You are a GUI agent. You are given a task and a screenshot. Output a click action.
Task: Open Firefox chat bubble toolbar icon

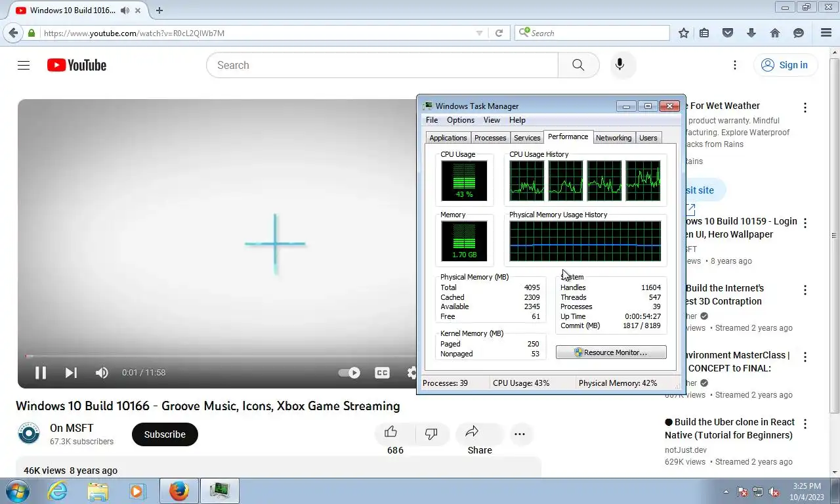799,33
